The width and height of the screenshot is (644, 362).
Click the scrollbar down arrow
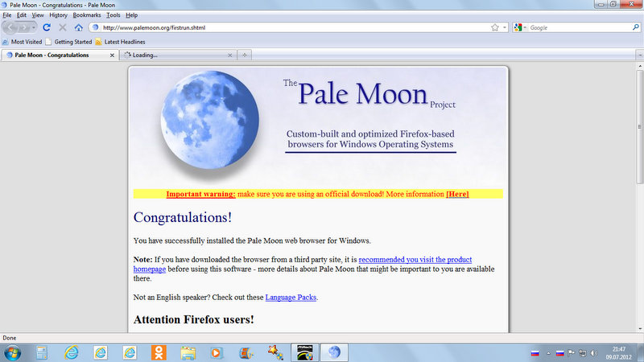coord(640,328)
